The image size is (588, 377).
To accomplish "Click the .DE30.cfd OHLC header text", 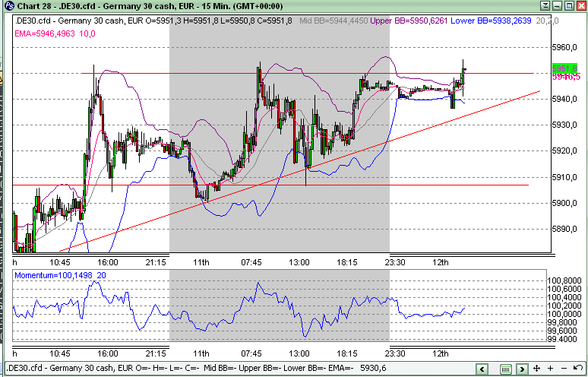I will click(x=153, y=21).
